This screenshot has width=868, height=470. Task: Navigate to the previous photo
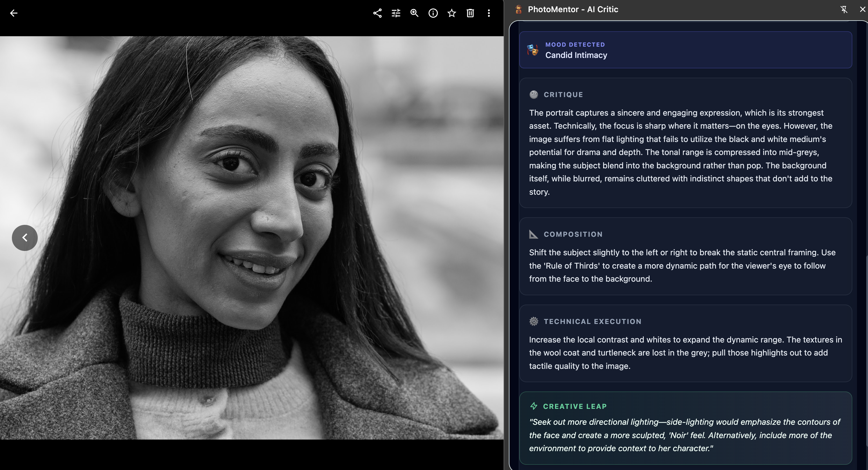click(25, 238)
